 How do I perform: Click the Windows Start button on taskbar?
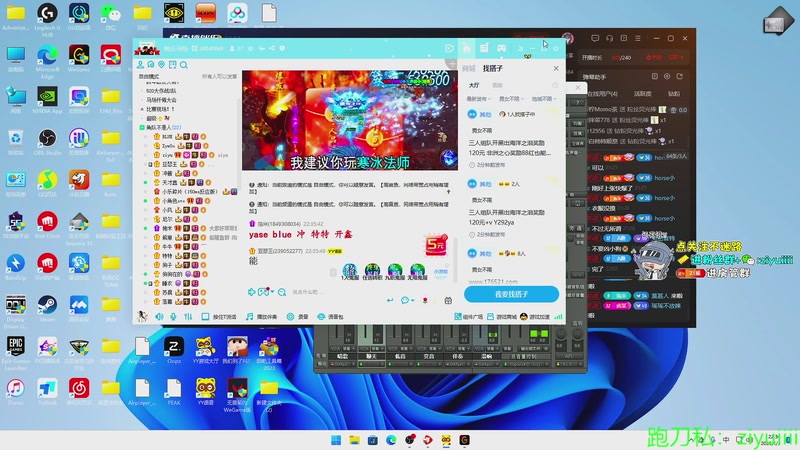click(336, 440)
